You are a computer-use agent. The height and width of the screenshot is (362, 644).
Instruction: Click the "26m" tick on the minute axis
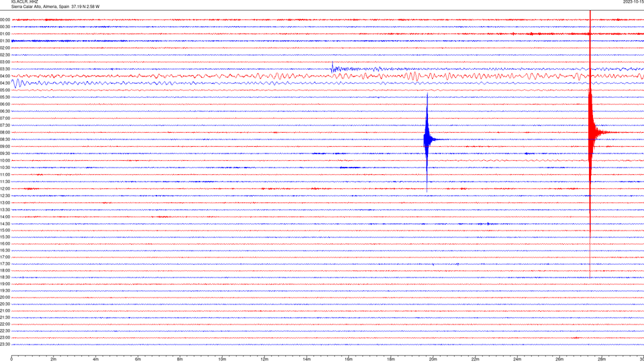(x=559, y=359)
